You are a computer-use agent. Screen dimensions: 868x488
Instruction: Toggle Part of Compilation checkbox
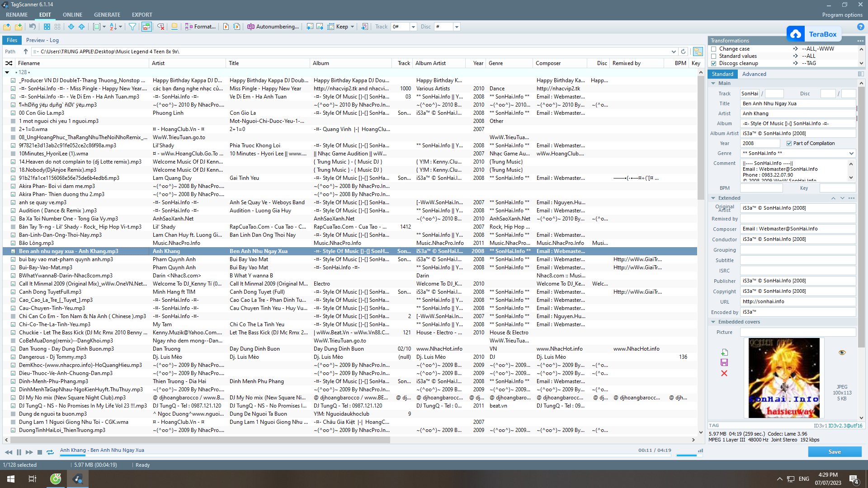tap(789, 143)
